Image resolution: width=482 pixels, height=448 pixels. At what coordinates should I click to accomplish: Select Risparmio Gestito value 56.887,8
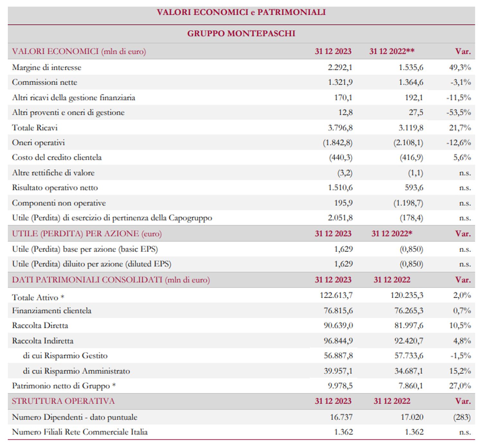(338, 356)
